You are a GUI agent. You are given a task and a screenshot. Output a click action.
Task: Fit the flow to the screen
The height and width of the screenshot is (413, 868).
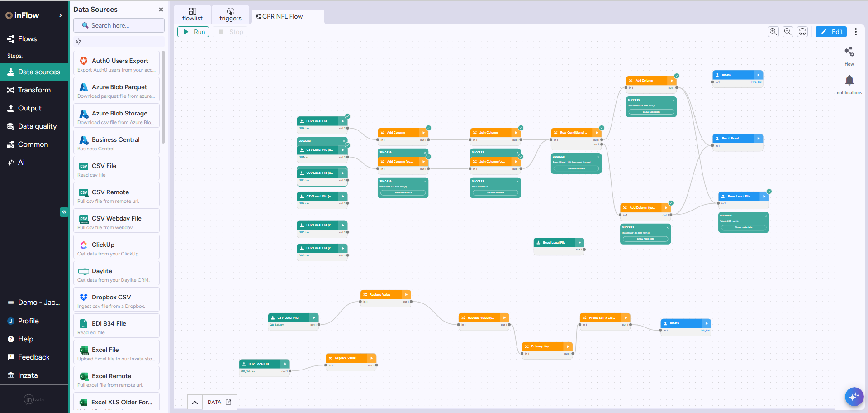tap(802, 32)
